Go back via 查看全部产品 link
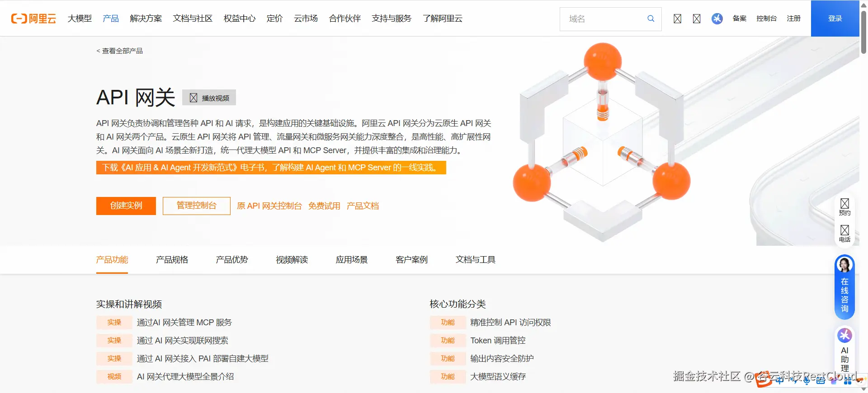 (119, 51)
